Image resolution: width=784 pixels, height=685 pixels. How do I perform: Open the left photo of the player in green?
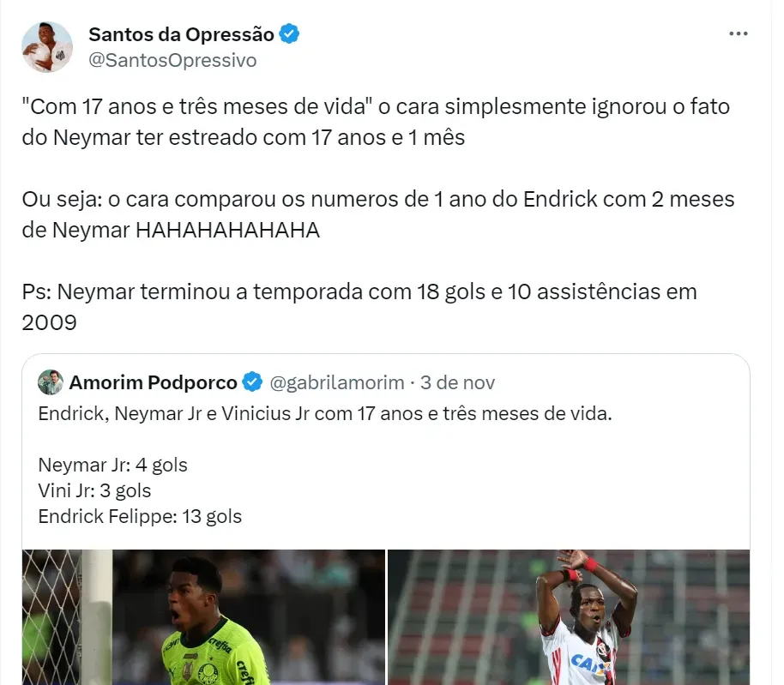[x=204, y=617]
